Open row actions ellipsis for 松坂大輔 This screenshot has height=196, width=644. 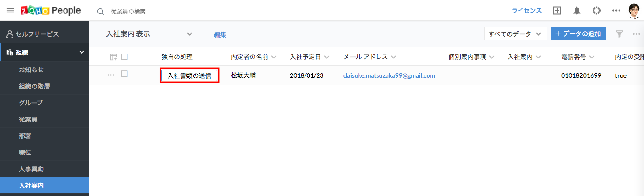111,75
